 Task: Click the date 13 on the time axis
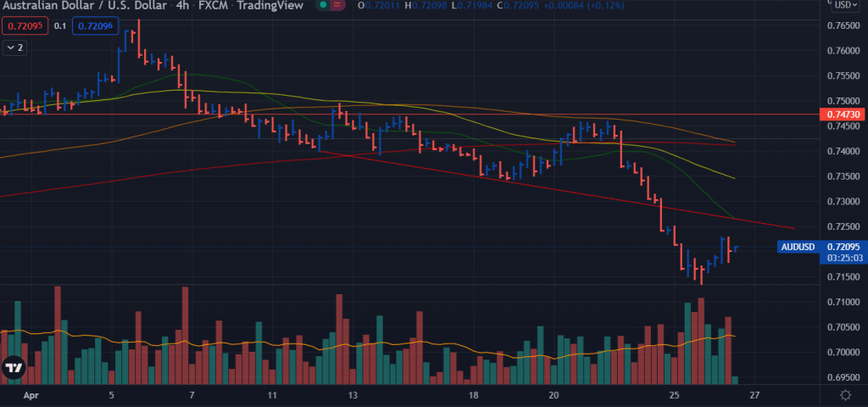click(x=353, y=396)
